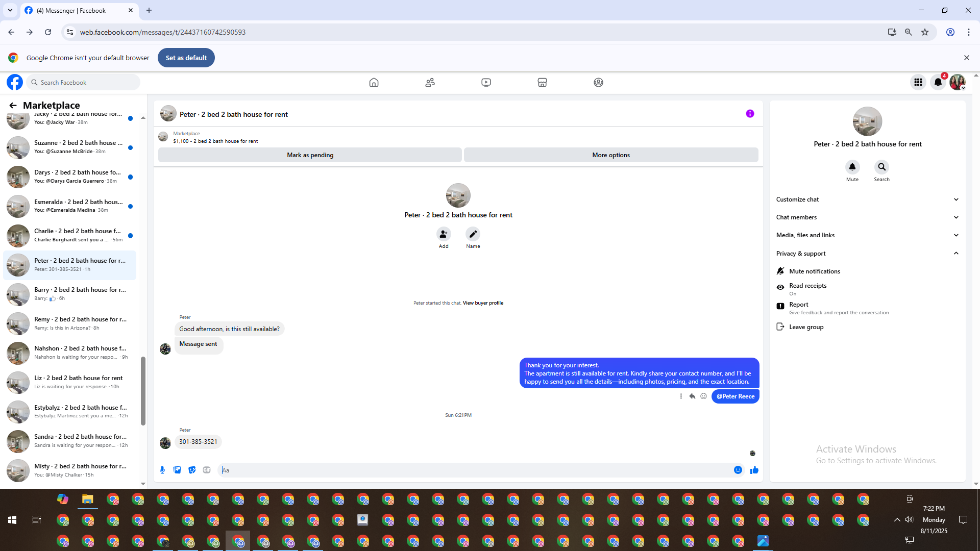Click Mark as pending button
This screenshot has width=980, height=551.
tap(310, 155)
